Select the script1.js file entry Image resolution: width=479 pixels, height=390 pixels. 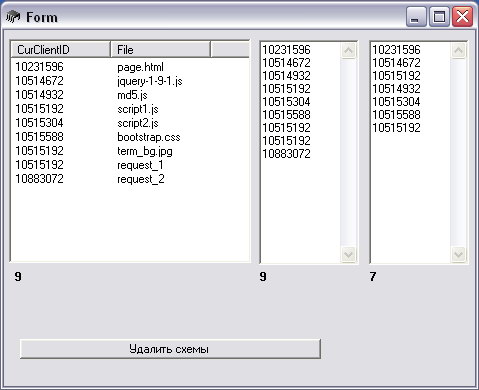tap(138, 109)
